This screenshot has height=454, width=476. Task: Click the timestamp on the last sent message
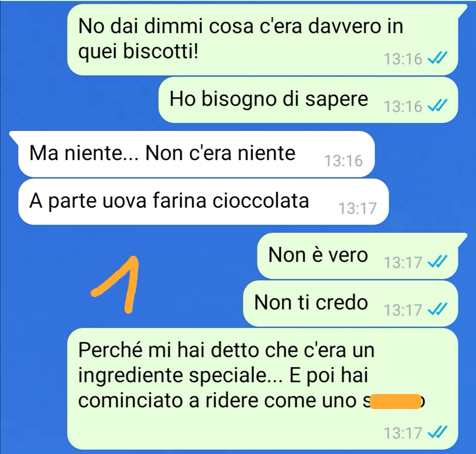tap(403, 432)
